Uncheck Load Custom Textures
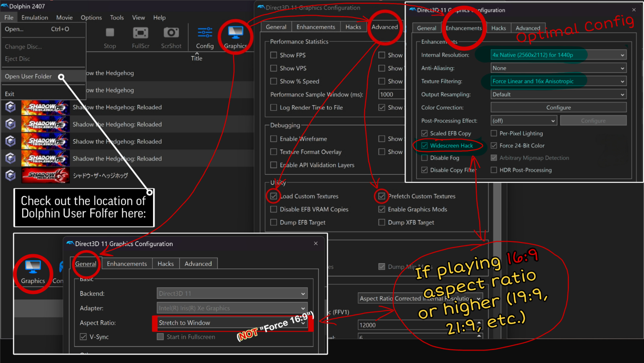This screenshot has width=644, height=363. pos(274,196)
